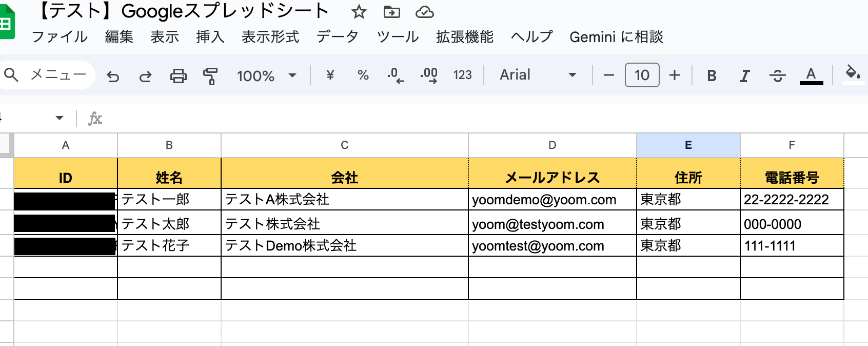Check the cloud save status icon
The image size is (868, 346).
(x=425, y=12)
